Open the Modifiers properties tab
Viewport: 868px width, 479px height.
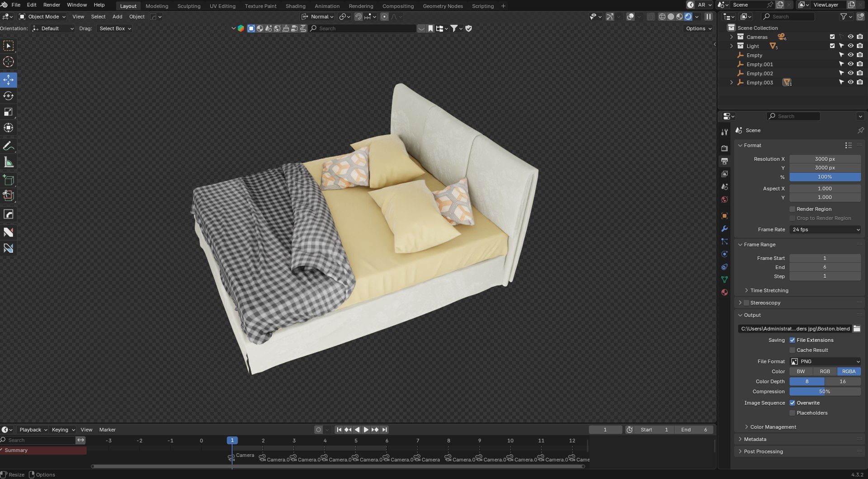[x=725, y=228]
